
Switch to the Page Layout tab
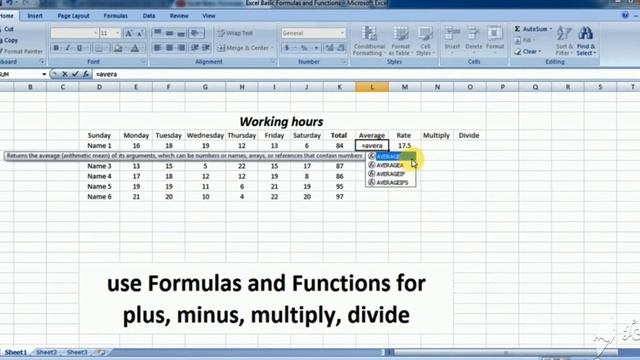(73, 16)
